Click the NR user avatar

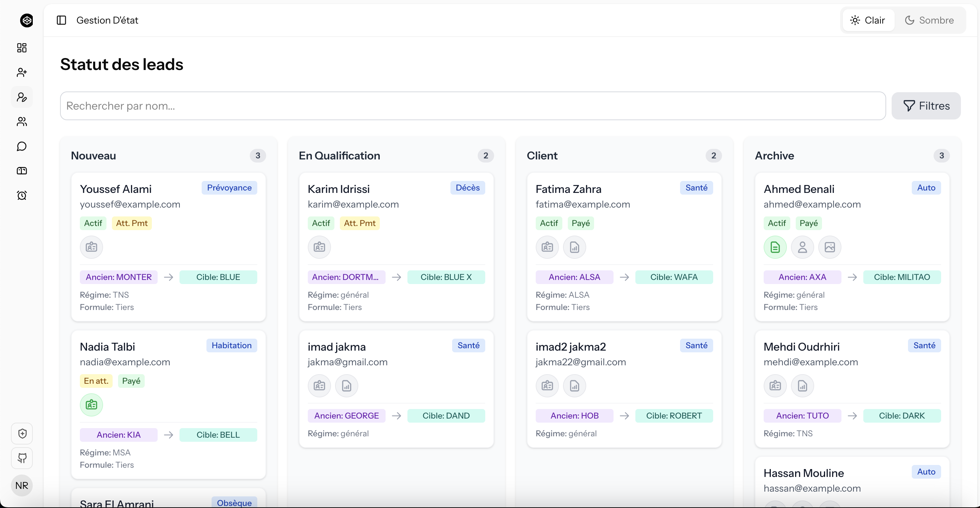22,485
